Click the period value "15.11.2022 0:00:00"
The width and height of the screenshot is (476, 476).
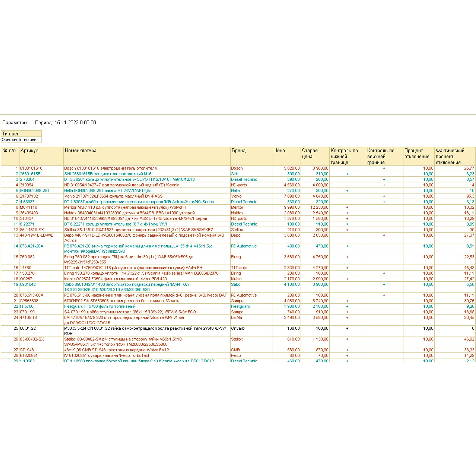pos(75,123)
